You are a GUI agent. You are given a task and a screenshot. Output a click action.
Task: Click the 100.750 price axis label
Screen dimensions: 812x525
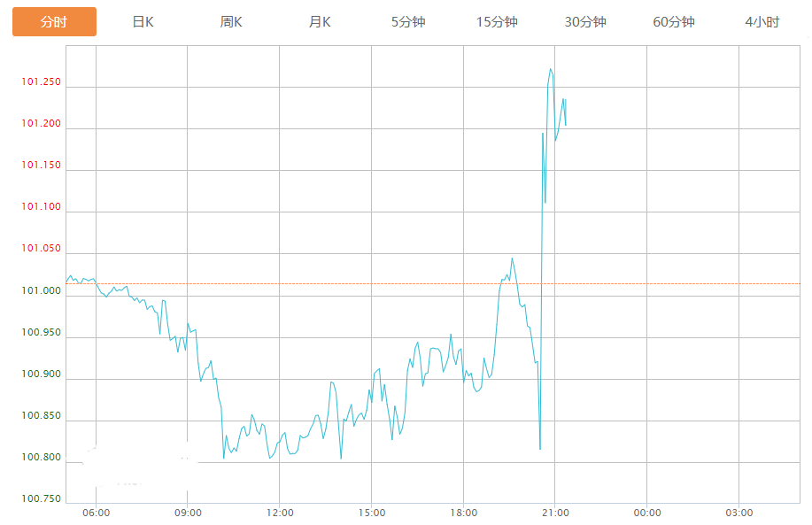(x=42, y=499)
